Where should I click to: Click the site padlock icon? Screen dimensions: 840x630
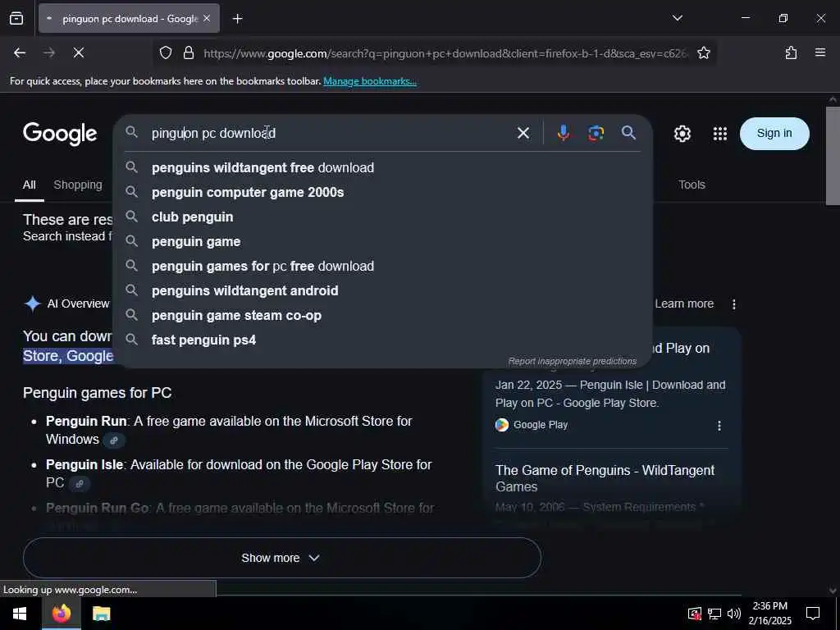188,52
